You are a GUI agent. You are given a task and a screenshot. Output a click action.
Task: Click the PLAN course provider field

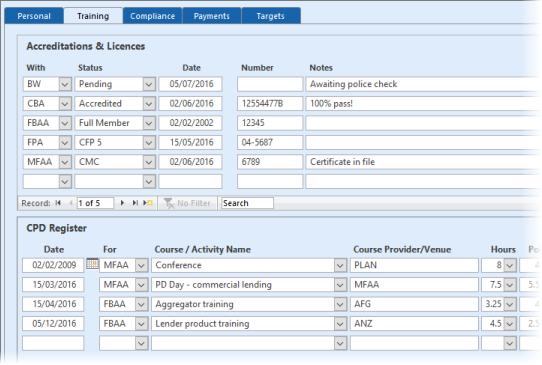(414, 265)
